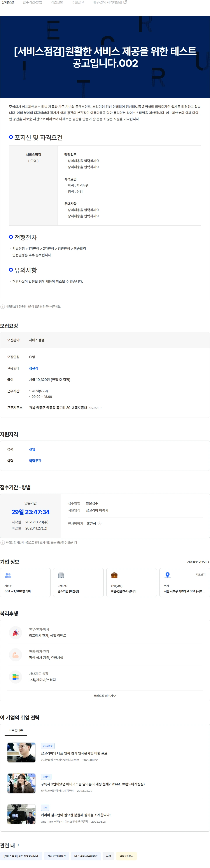
Task: Click the info icon beside 채용정보 notice
Action: coord(3,307)
